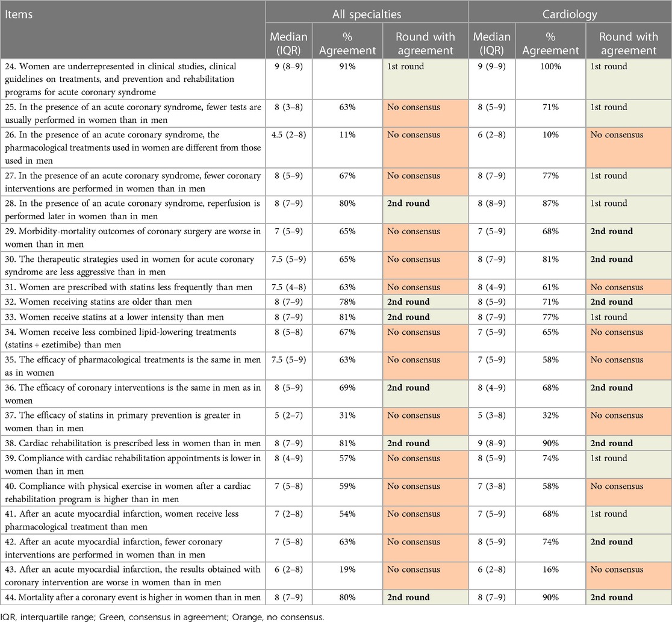672x622 pixels.
Task: Click the "7.5 (4–8)" median cell
Action: (x=289, y=287)
